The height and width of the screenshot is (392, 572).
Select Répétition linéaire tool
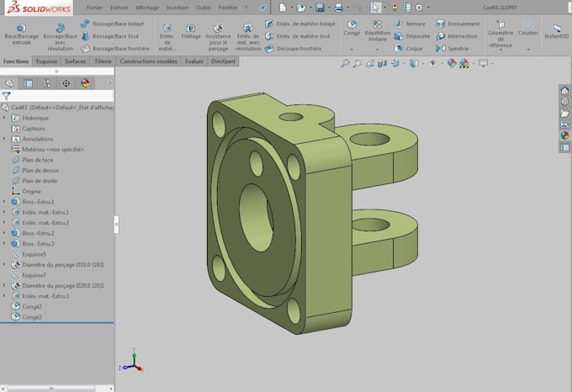[378, 30]
